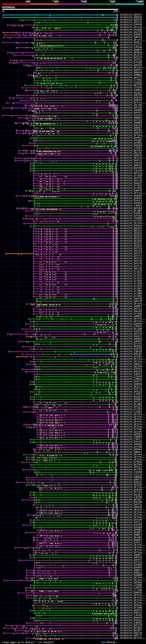Image resolution: width=146 pixels, height=644 pixels.
Task: Select label UniRef100_Q39353
Action: pyautogui.click(x=131, y=35)
